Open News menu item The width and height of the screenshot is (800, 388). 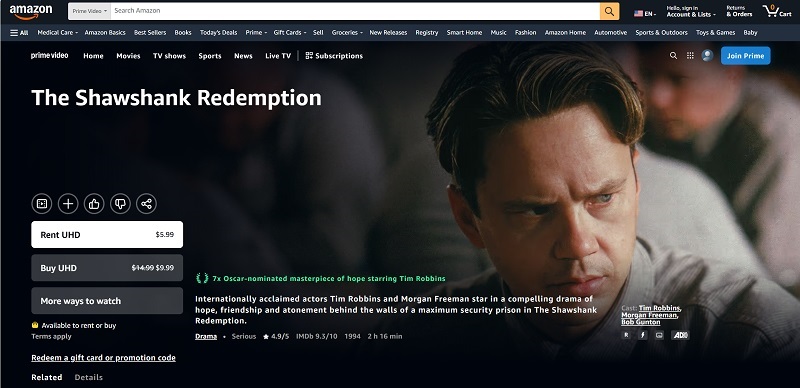(243, 56)
